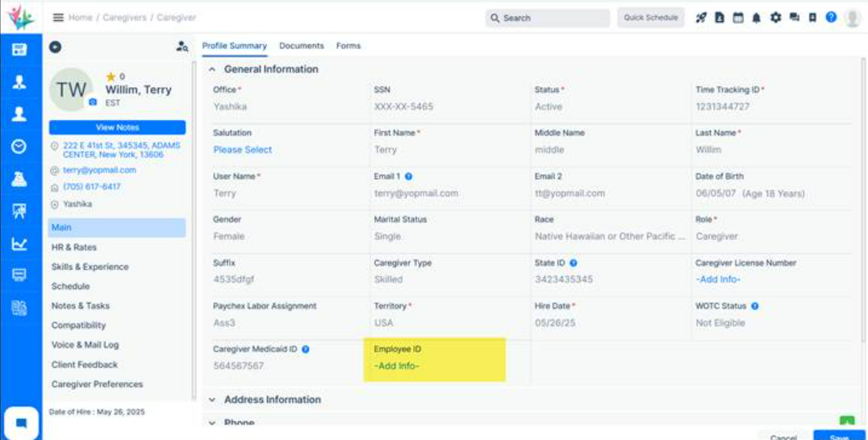Image resolution: width=868 pixels, height=440 pixels.
Task: Click Add Info under Employee ID
Action: pyautogui.click(x=396, y=366)
